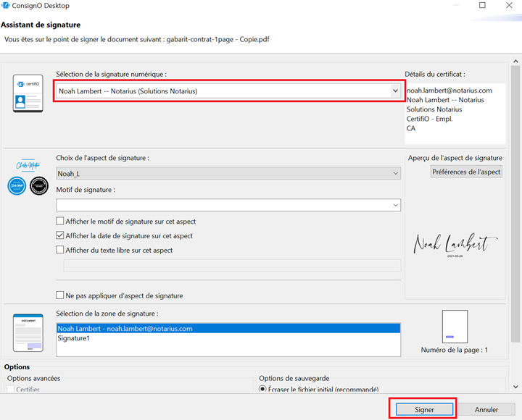This screenshot has height=420, width=522.
Task: Click the ConsignO Desktop title bar icon
Action: (6, 5)
